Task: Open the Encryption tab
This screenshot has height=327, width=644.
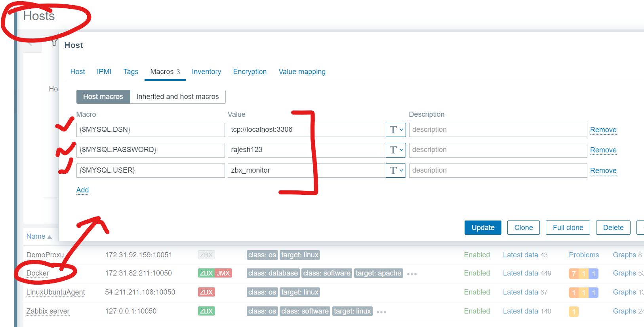Action: click(x=250, y=72)
